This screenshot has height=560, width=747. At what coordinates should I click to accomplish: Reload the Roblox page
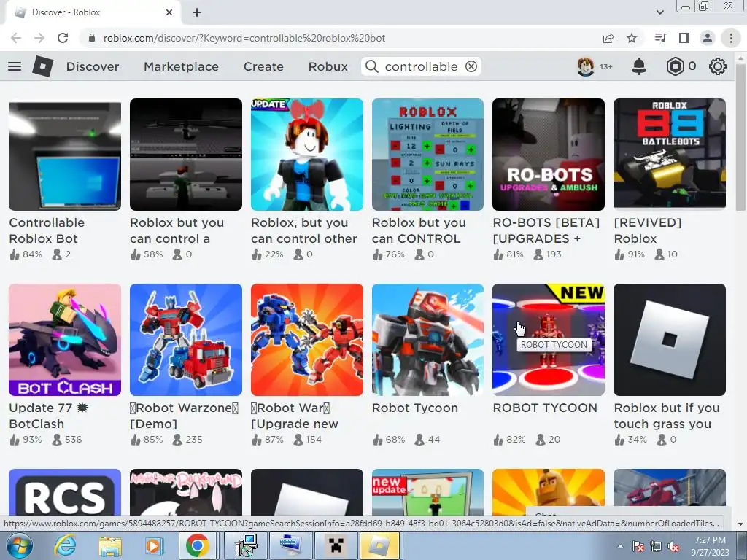[x=63, y=38]
